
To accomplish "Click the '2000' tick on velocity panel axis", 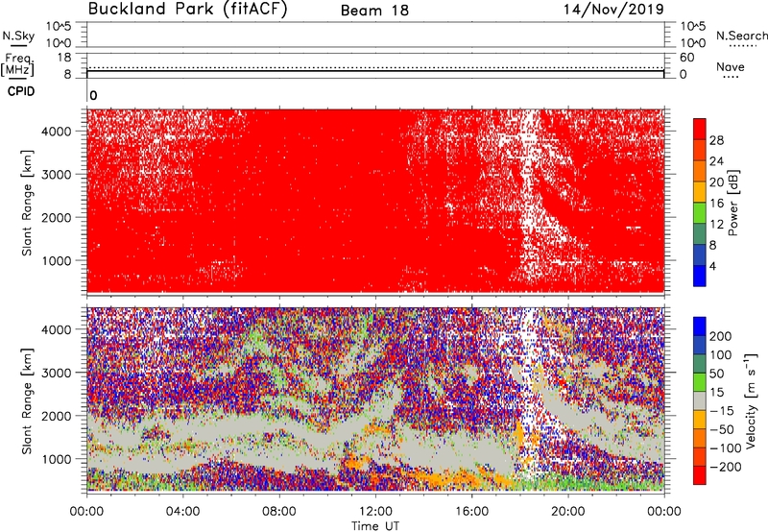I will 57,416.
